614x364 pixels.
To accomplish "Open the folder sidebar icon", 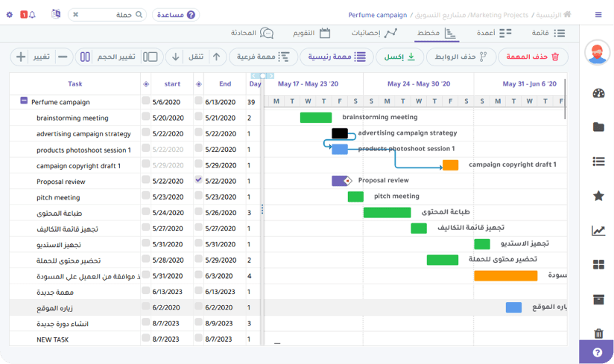I will [x=598, y=127].
